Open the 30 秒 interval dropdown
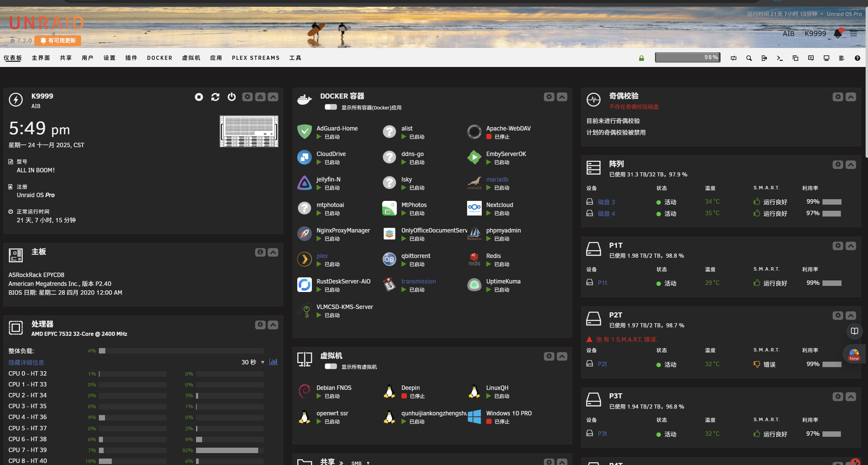 coord(253,362)
